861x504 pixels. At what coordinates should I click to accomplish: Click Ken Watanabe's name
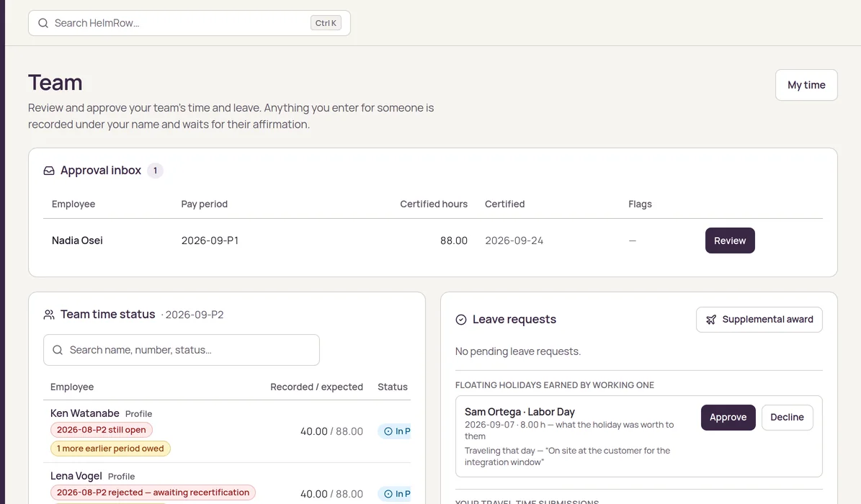pyautogui.click(x=84, y=413)
